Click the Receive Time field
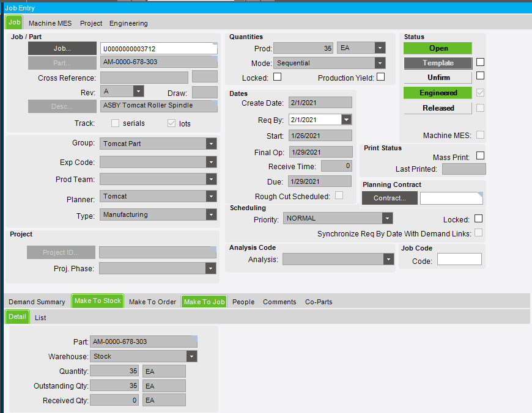Screen dimensions: 532x413 click(x=336, y=166)
